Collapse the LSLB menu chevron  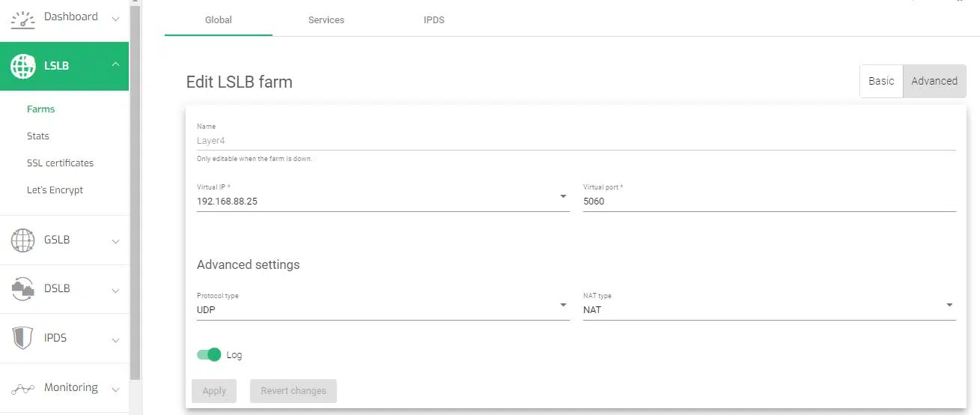click(115, 65)
